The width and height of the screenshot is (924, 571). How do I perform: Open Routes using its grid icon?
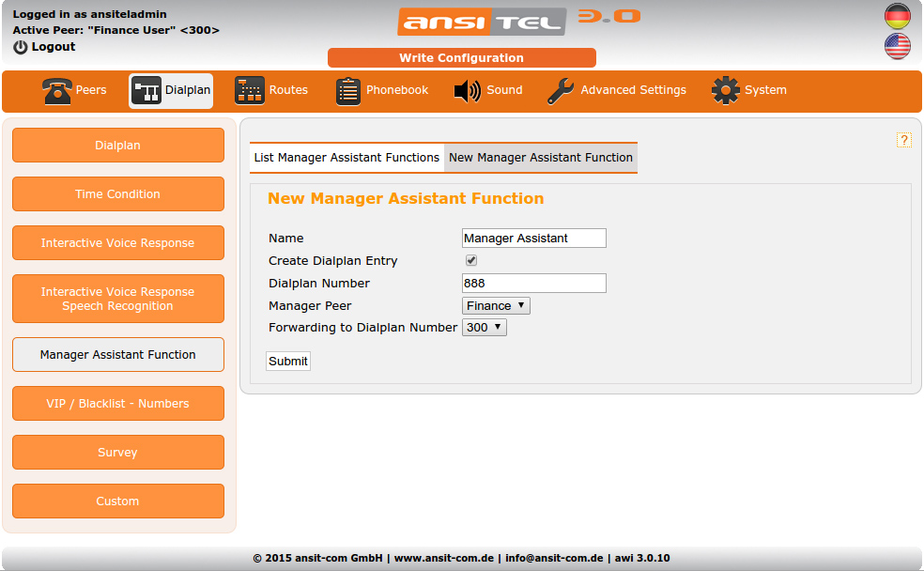pyautogui.click(x=250, y=90)
